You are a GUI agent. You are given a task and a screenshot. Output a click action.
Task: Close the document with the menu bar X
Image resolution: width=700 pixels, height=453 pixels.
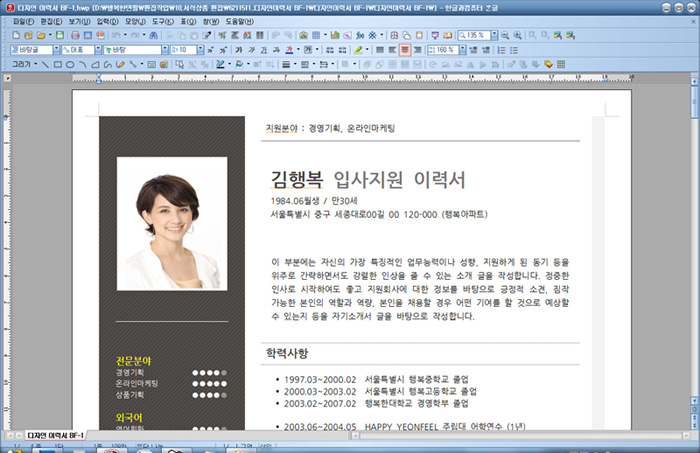coord(693,21)
